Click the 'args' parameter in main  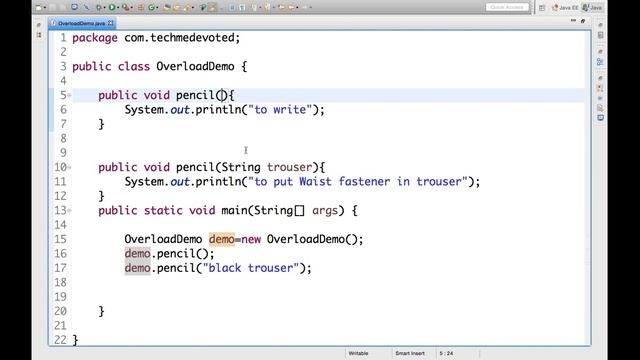tap(325, 211)
